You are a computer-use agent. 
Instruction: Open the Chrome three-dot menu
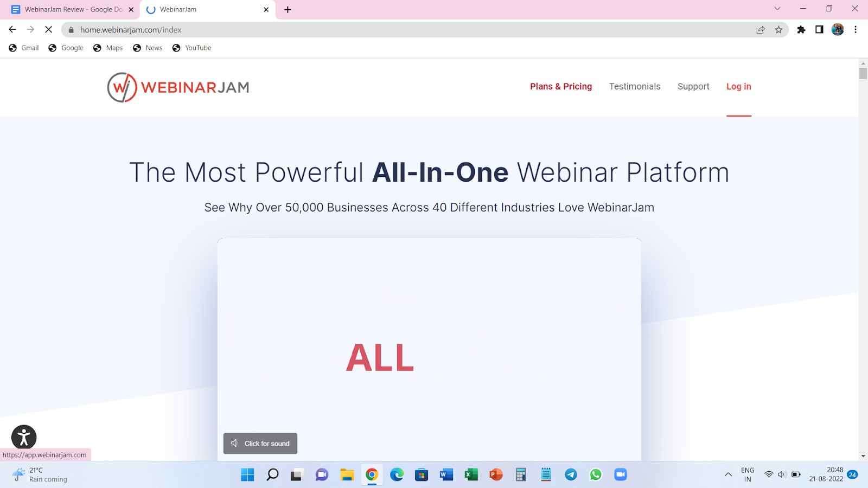coord(856,30)
